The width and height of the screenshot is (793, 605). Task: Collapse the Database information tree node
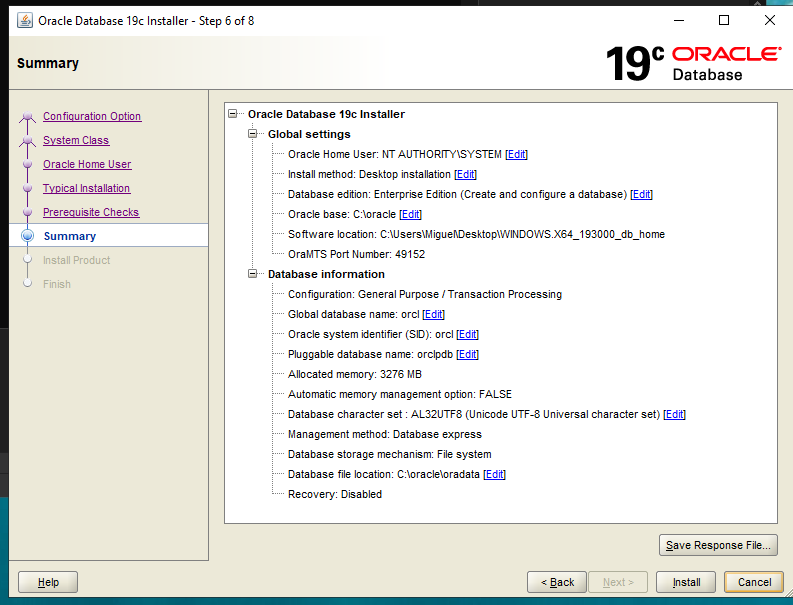point(252,274)
